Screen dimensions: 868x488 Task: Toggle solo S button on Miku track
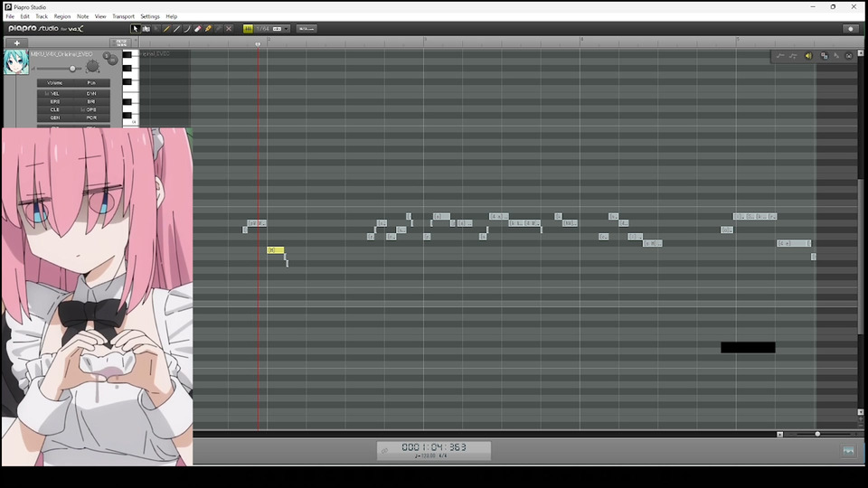[107, 55]
